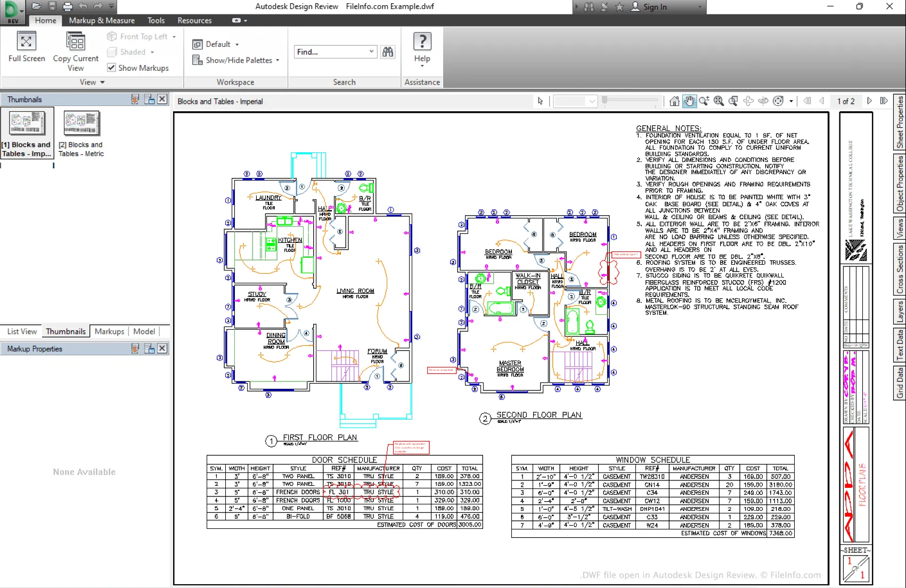906x588 pixels.
Task: Go to the next sheet arrow
Action: [x=869, y=101]
